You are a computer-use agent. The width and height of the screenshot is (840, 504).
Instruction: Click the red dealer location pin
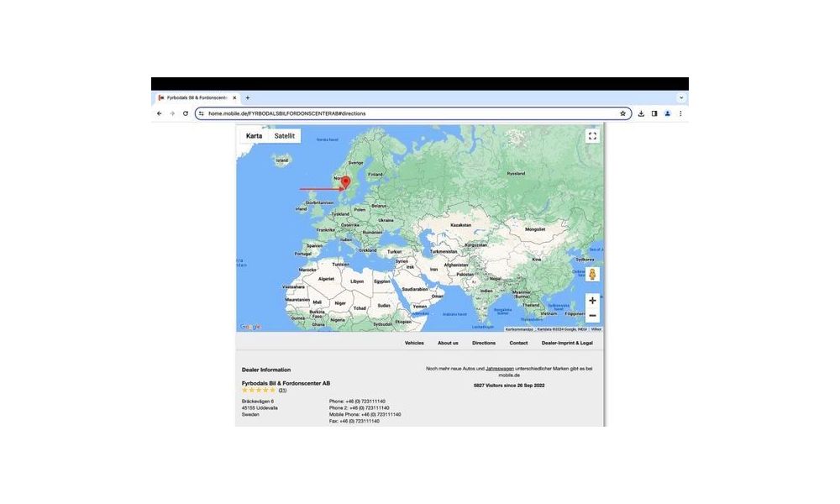pos(345,182)
